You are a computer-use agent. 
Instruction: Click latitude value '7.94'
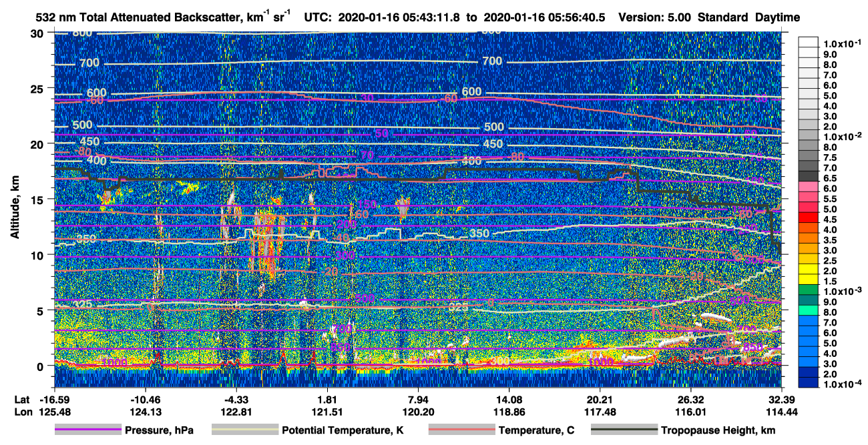point(418,400)
